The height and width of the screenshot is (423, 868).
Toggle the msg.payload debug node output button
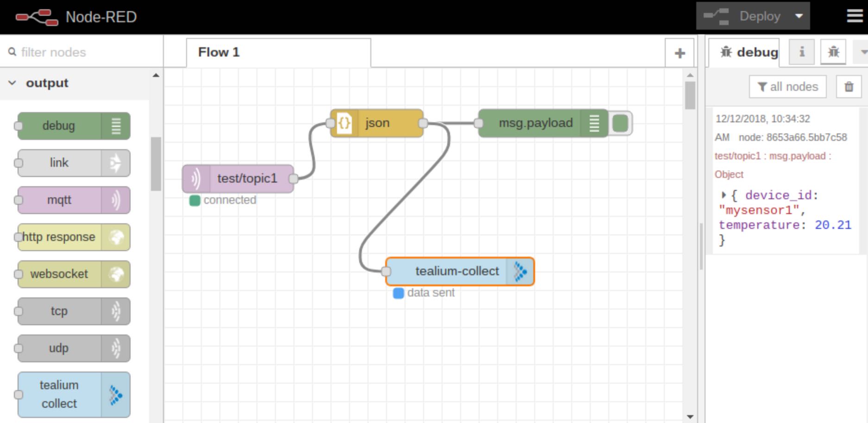click(620, 123)
